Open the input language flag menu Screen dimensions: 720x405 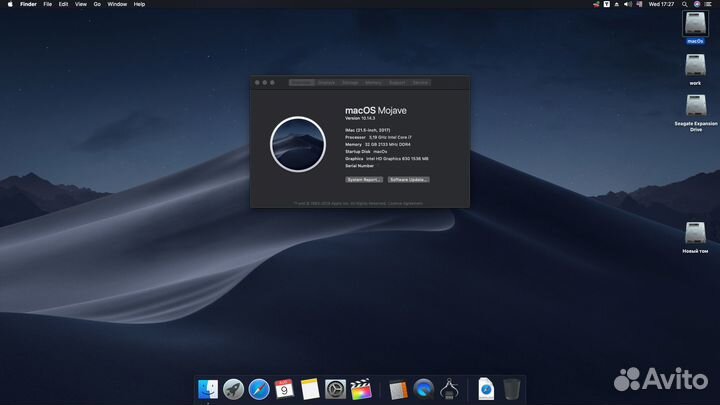click(x=639, y=4)
